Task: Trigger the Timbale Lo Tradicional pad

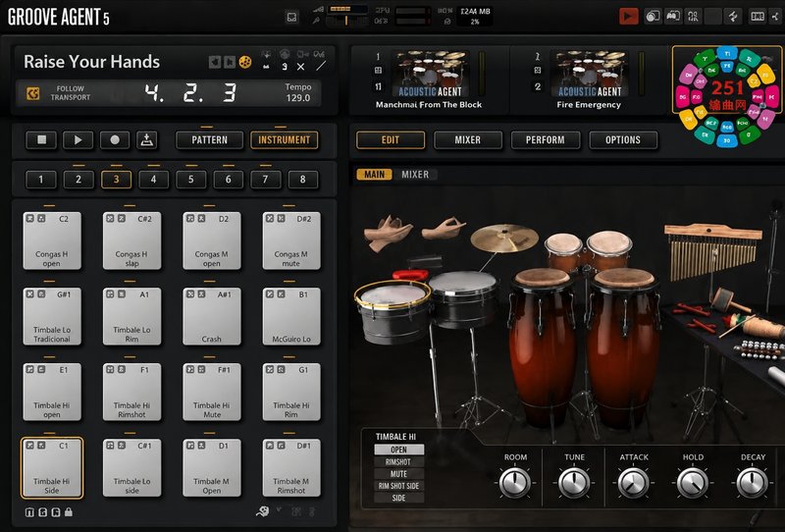Action: 52,317
